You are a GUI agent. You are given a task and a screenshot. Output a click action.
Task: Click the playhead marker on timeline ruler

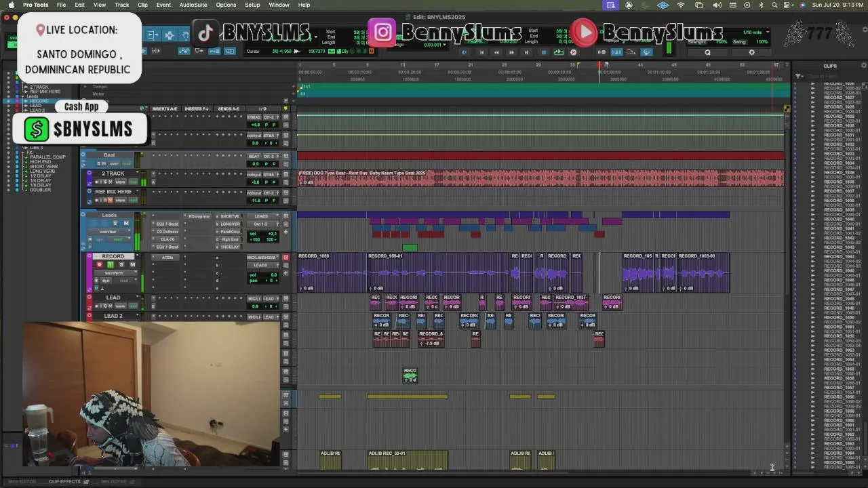(599, 66)
